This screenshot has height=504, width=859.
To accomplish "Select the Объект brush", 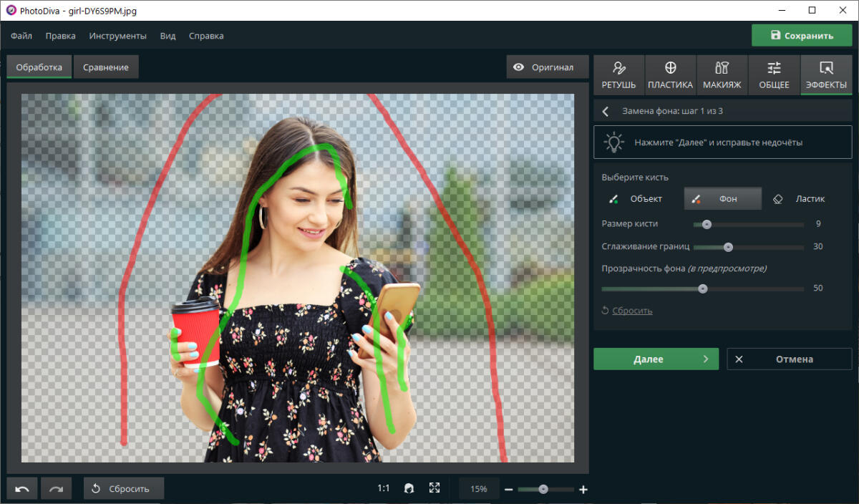I will pos(636,199).
